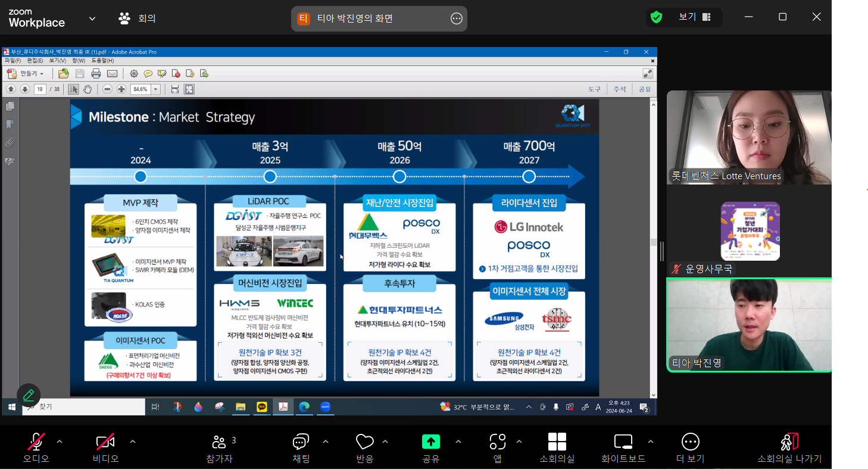This screenshot has height=469, width=868.
Task: Toggle the fit-to-window page view in Acrobat
Action: tap(189, 89)
